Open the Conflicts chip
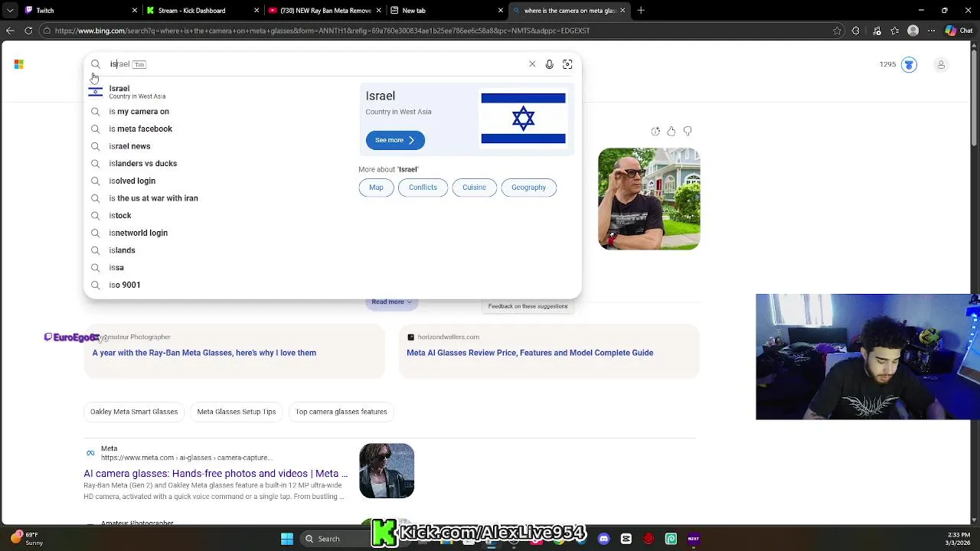The width and height of the screenshot is (980, 551). (x=423, y=187)
